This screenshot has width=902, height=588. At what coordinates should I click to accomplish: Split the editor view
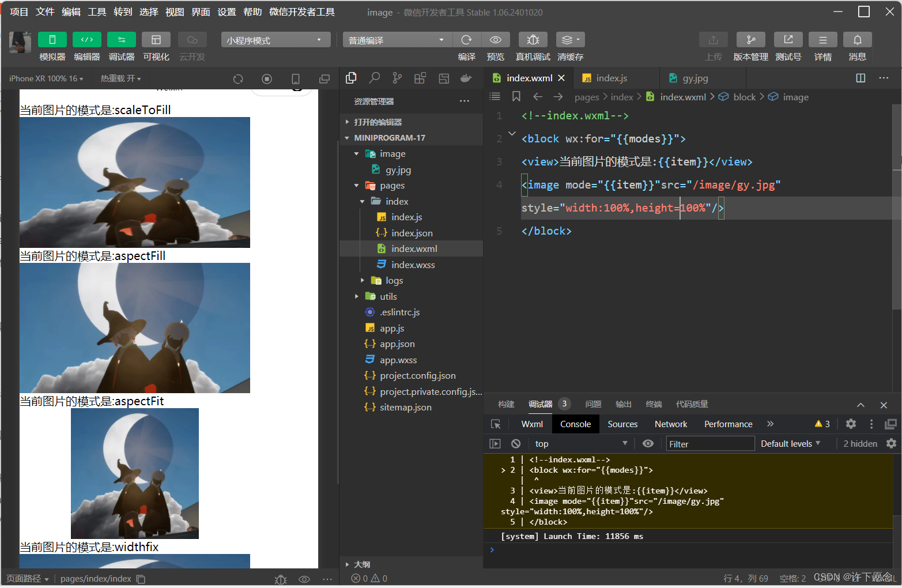pos(861,78)
